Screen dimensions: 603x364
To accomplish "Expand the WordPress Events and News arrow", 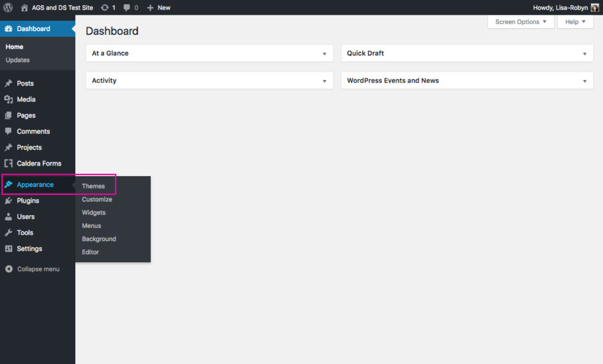I will [584, 81].
